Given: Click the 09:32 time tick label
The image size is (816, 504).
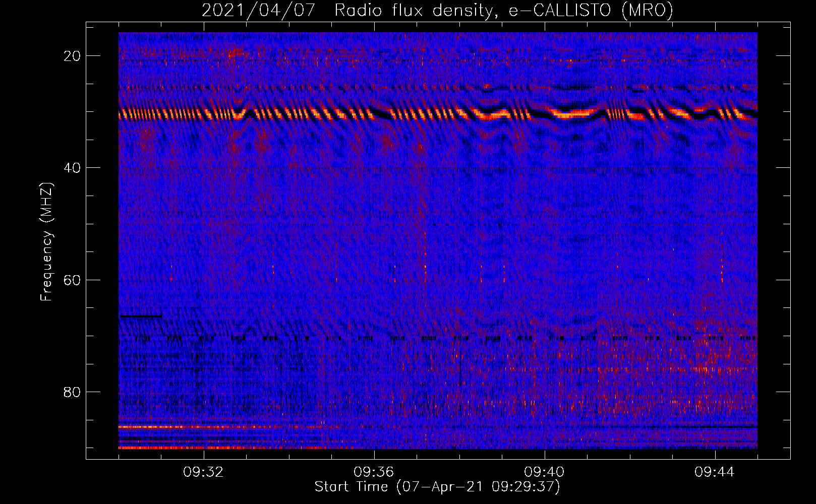Looking at the screenshot, I should 203,472.
